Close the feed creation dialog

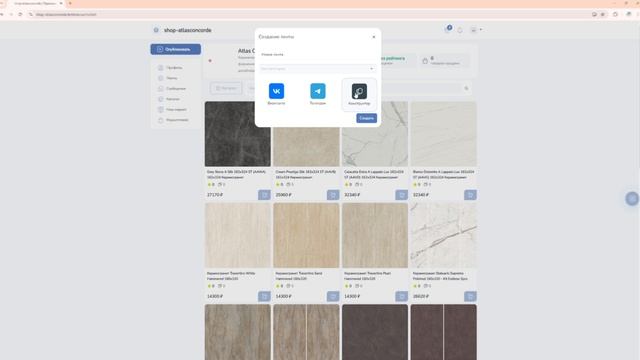pos(373,37)
